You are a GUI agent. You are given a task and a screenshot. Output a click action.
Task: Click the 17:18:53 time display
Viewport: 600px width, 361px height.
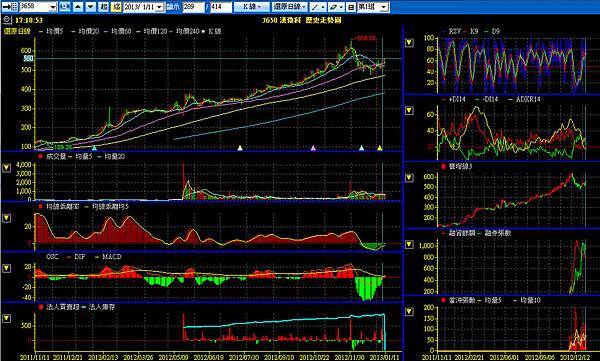[29, 20]
